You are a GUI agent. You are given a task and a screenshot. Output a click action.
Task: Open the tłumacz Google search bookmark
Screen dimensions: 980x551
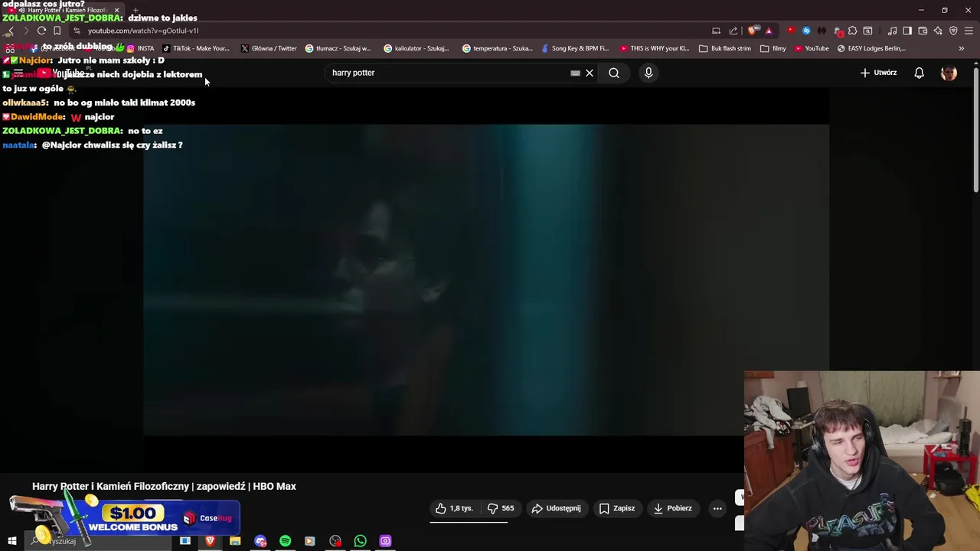338,48
